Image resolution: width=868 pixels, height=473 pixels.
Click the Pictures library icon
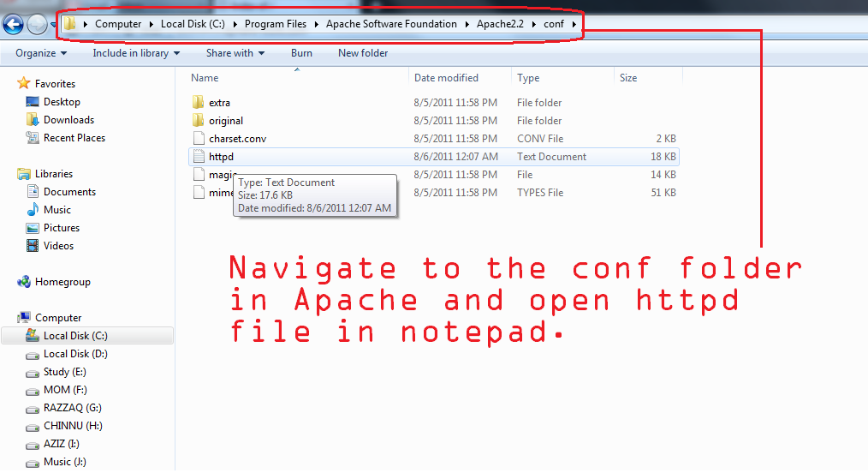(x=33, y=228)
